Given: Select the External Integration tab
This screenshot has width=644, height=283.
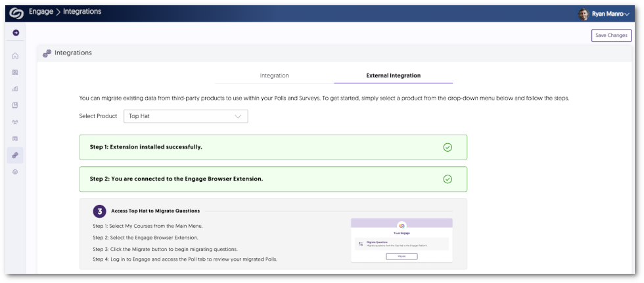Looking at the screenshot, I should (x=393, y=76).
